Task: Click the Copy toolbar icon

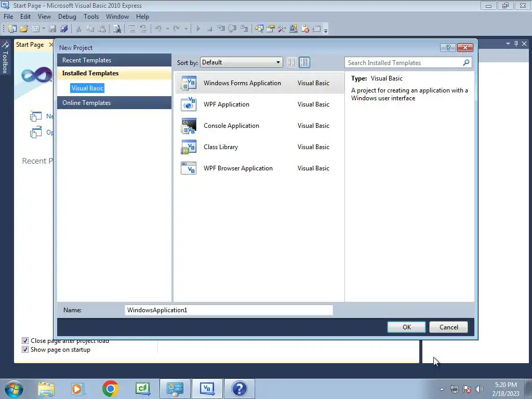Action: [x=90, y=29]
